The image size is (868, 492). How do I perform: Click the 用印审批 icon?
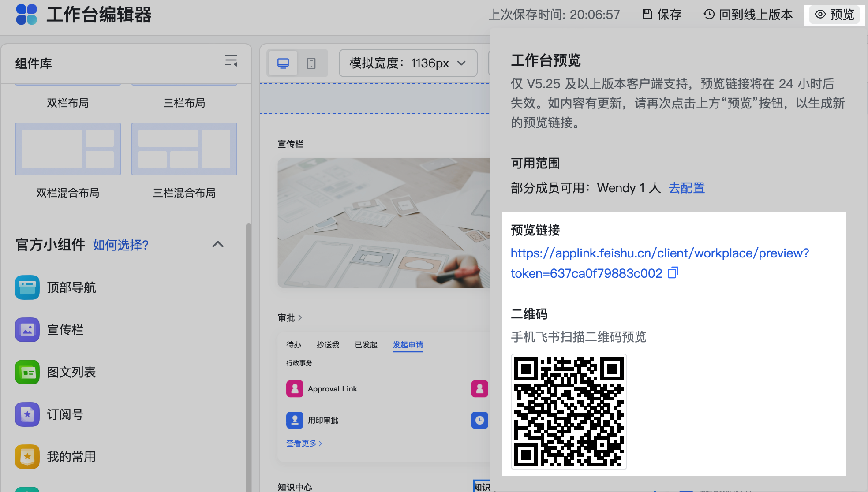click(x=295, y=420)
